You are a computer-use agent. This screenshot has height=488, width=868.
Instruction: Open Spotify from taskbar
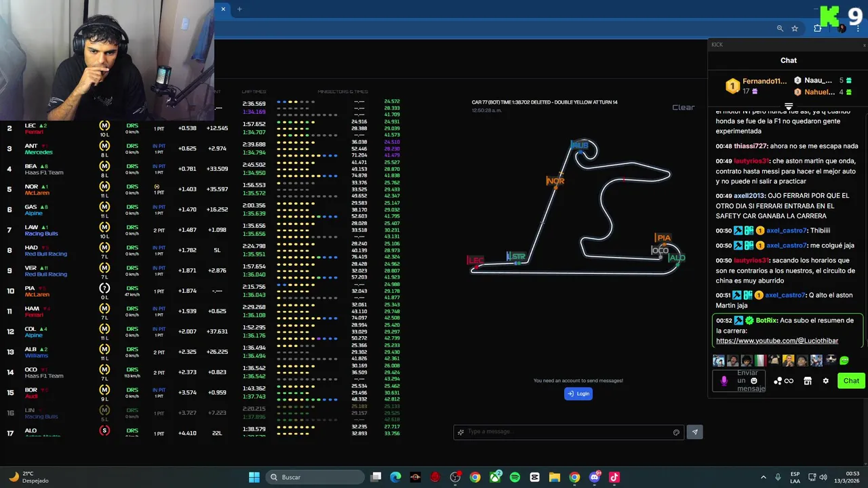[x=515, y=477]
